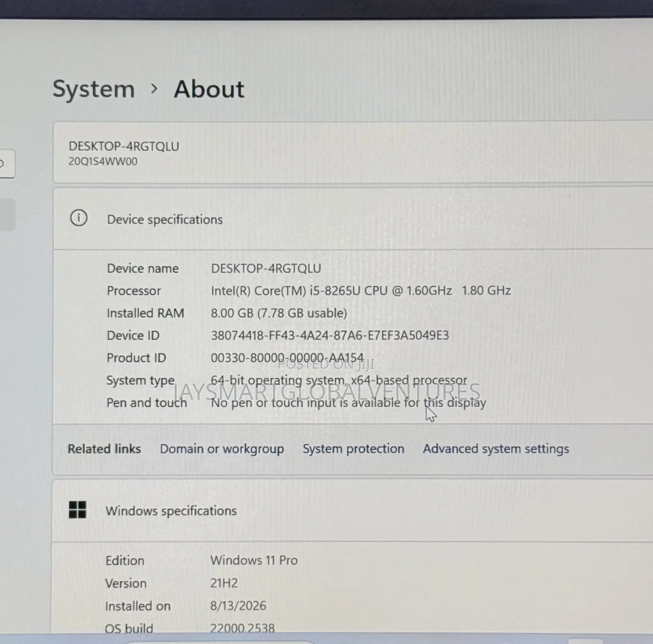Screen dimensions: 653x644
Task: Click the breadcrumb chevron between System and About
Action: (x=154, y=88)
